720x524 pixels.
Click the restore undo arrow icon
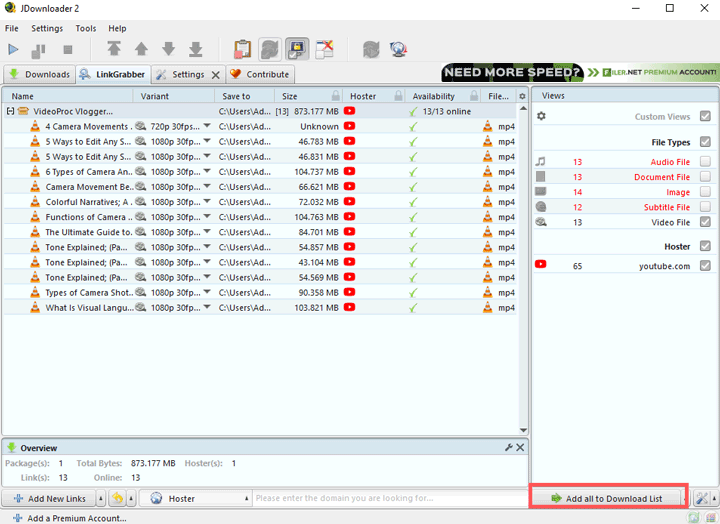[118, 498]
